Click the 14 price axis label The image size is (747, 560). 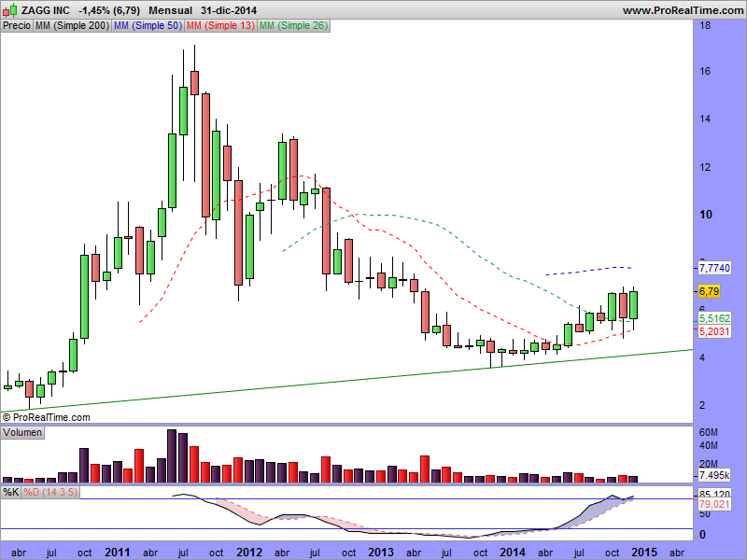tap(705, 119)
